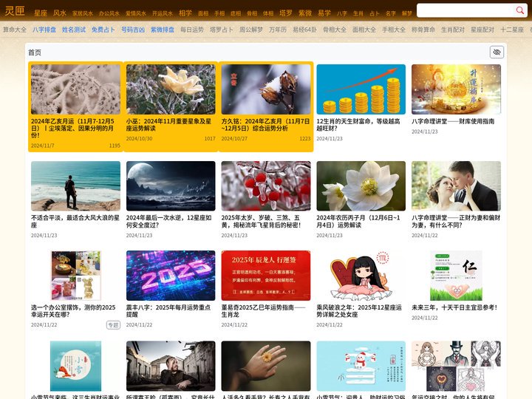Open the wedding couple thumbnail

457,186
